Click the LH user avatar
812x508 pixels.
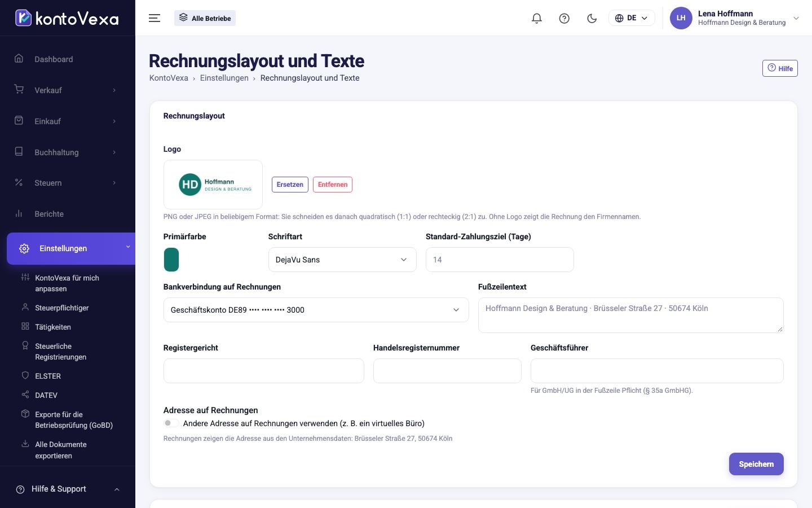[681, 18]
